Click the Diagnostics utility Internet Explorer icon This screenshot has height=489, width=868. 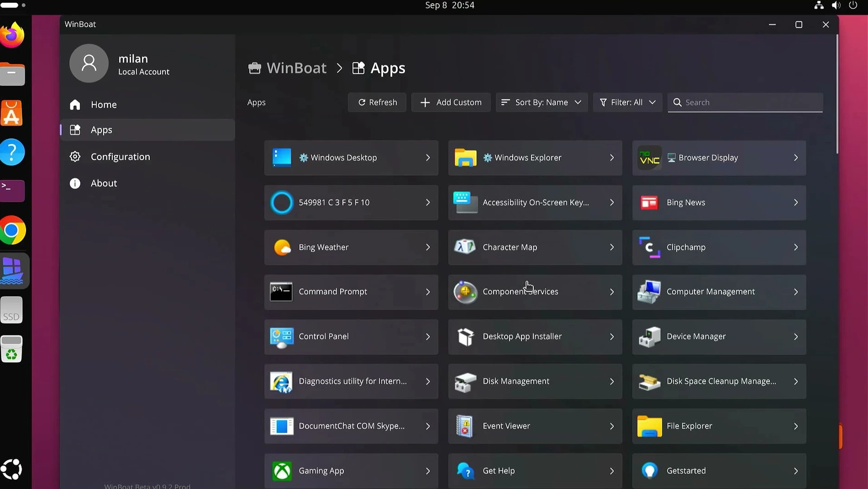point(282,382)
